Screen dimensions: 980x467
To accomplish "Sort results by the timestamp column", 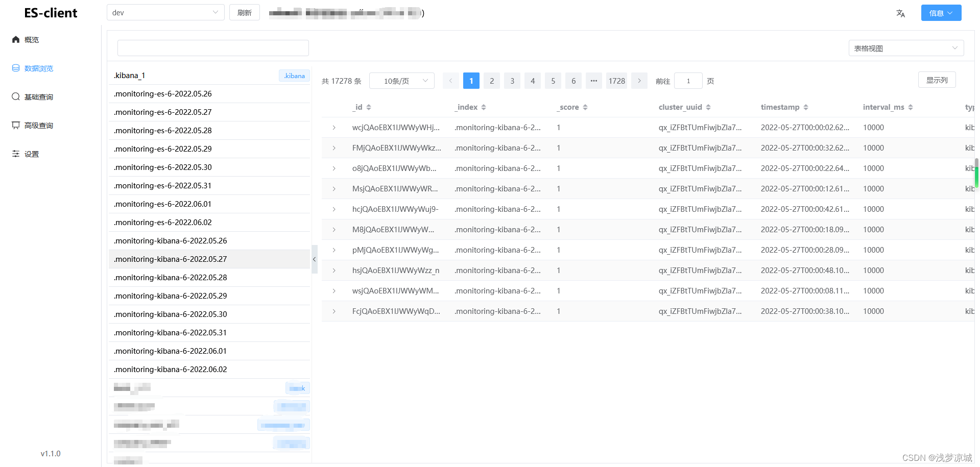I will coord(806,107).
